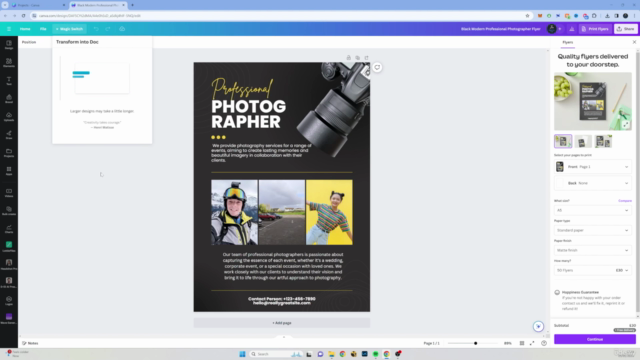Image resolution: width=640 pixels, height=360 pixels.
Task: Add page using icon above canvas
Action: pos(367,58)
